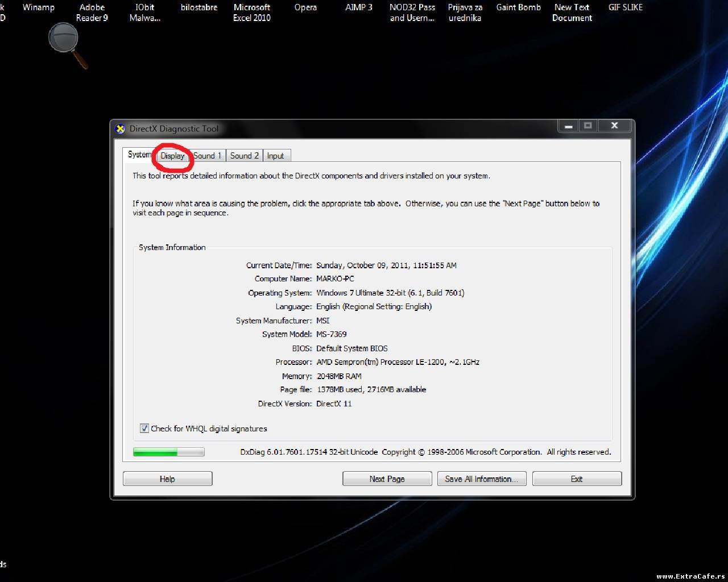
Task: Click the DirectX 11 version value
Action: (x=334, y=404)
